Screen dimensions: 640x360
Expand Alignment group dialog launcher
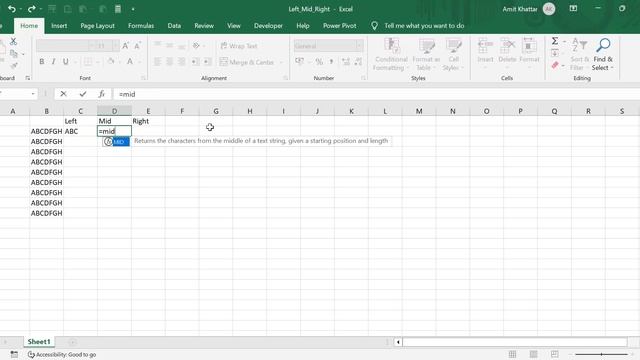tap(285, 78)
